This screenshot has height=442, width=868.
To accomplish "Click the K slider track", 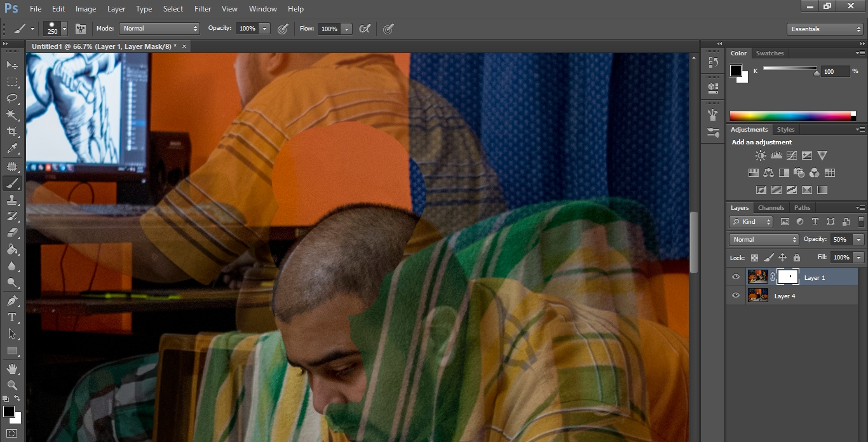I will pyautogui.click(x=790, y=69).
